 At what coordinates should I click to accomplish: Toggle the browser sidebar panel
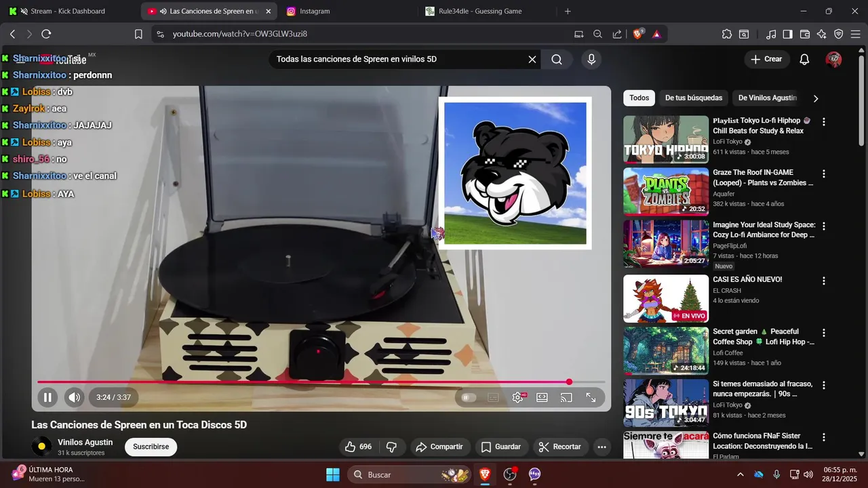(x=787, y=34)
